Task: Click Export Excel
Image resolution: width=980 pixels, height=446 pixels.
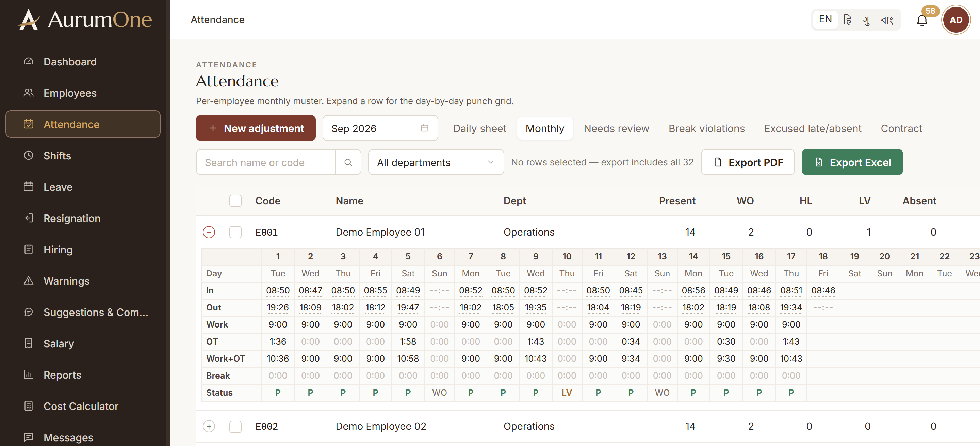Action: [x=852, y=162]
